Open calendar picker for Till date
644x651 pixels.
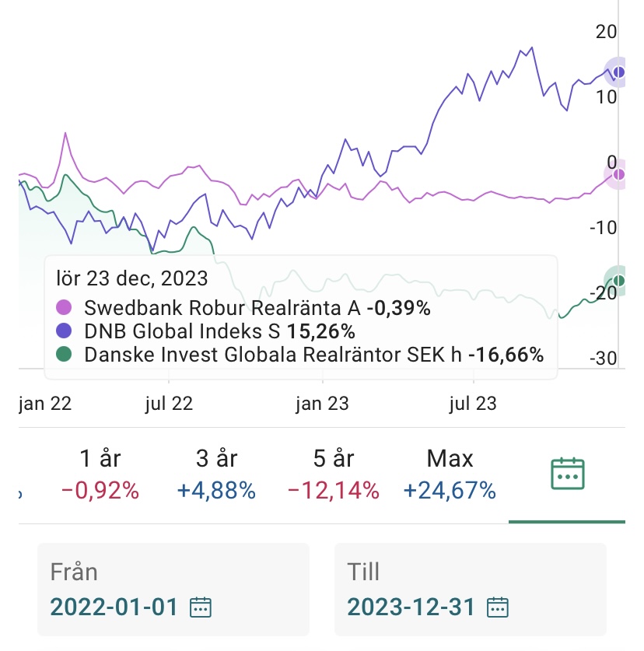[x=498, y=607]
